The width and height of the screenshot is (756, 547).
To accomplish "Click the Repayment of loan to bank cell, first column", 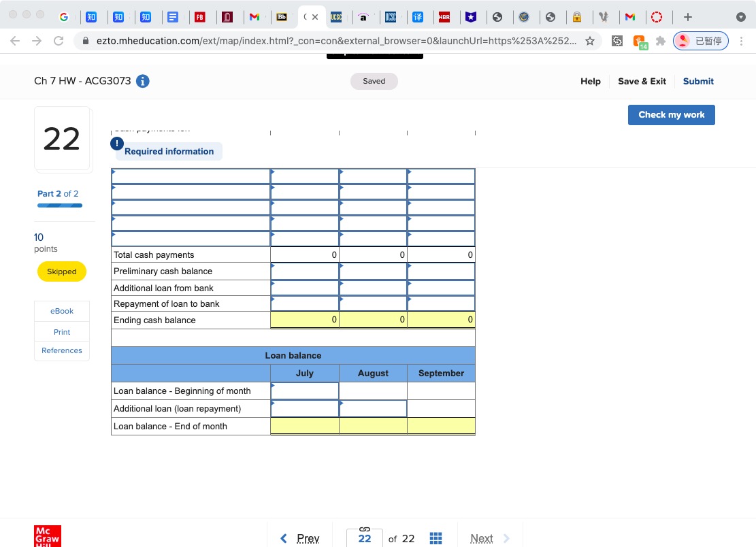I will click(305, 303).
